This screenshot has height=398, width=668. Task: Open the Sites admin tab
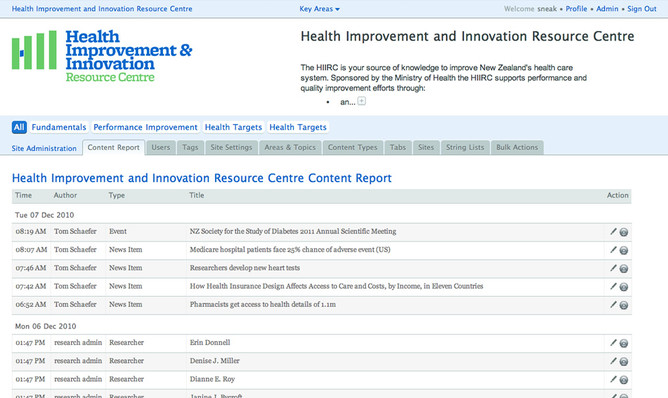(x=426, y=147)
